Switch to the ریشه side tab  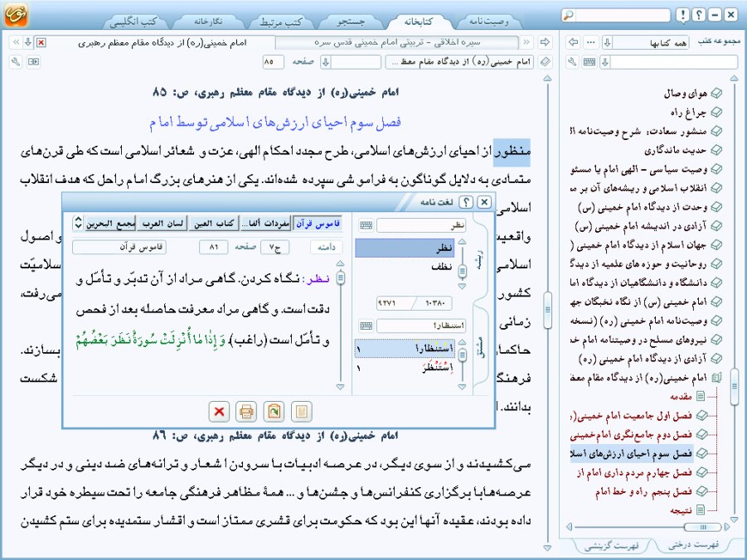point(481,259)
